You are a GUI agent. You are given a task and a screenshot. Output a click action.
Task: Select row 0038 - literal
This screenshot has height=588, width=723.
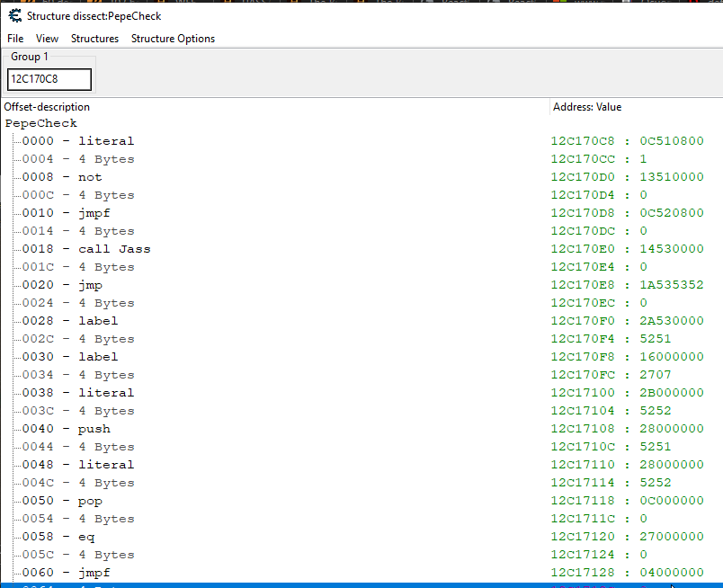(x=78, y=393)
